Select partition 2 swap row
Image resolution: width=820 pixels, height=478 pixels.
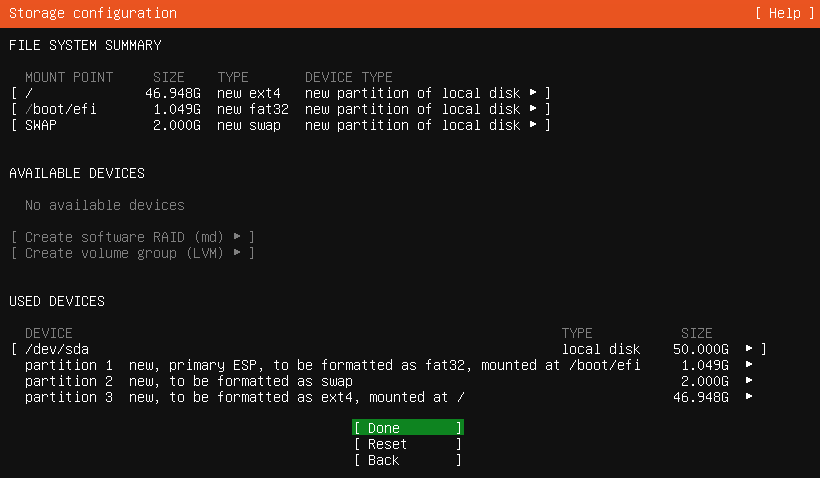coord(389,381)
